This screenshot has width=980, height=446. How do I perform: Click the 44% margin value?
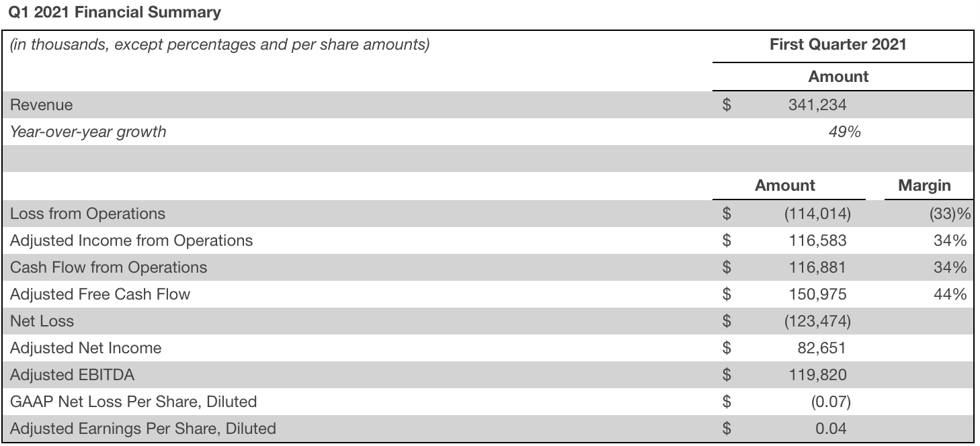coord(950,294)
